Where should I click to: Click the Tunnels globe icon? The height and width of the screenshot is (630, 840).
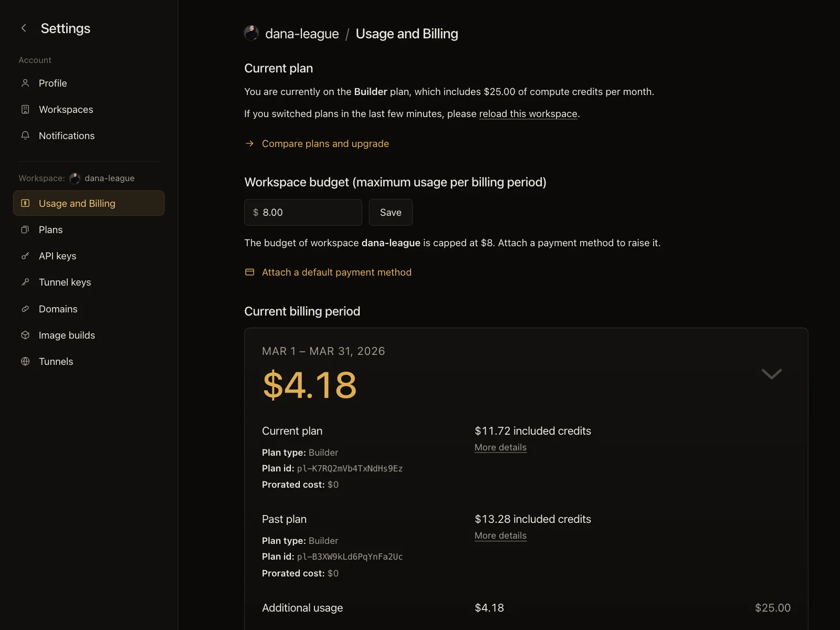point(25,361)
